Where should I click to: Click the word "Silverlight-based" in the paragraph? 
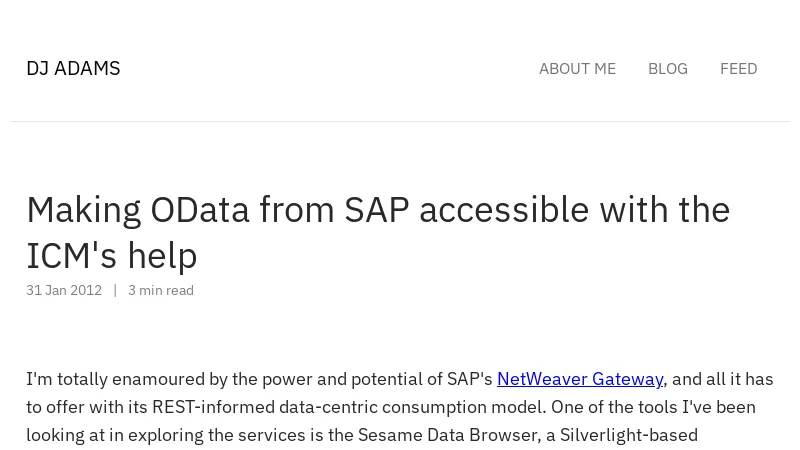point(628,435)
